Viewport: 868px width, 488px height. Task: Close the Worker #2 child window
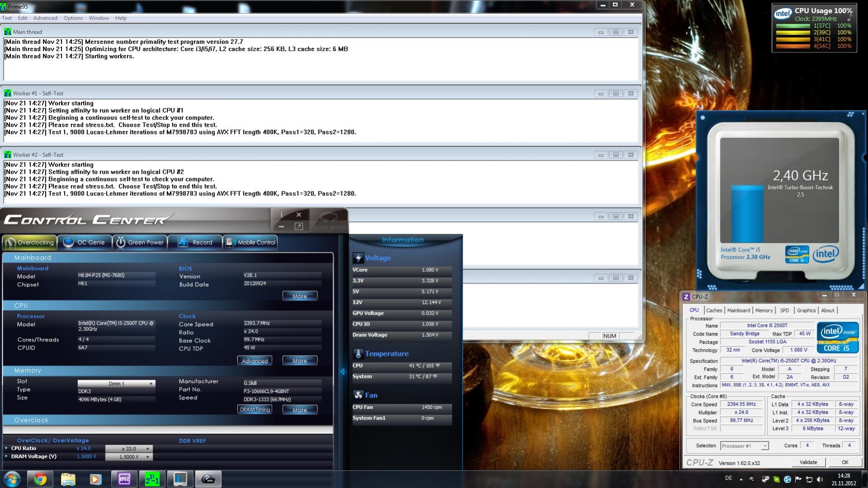(x=631, y=155)
